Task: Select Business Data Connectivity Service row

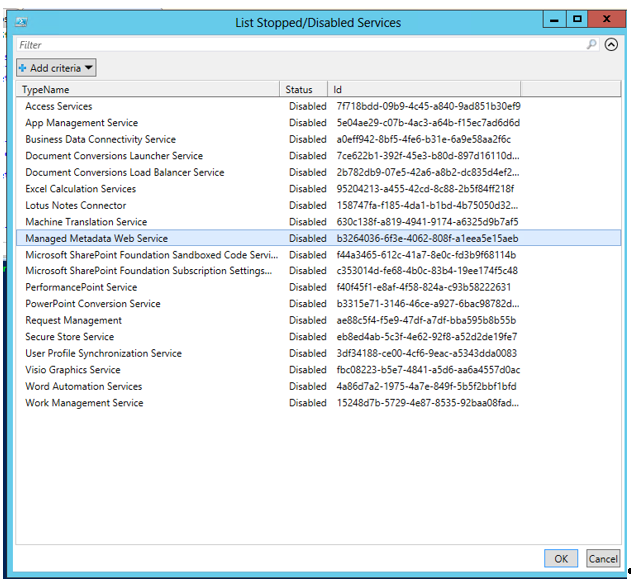Action: [318, 139]
